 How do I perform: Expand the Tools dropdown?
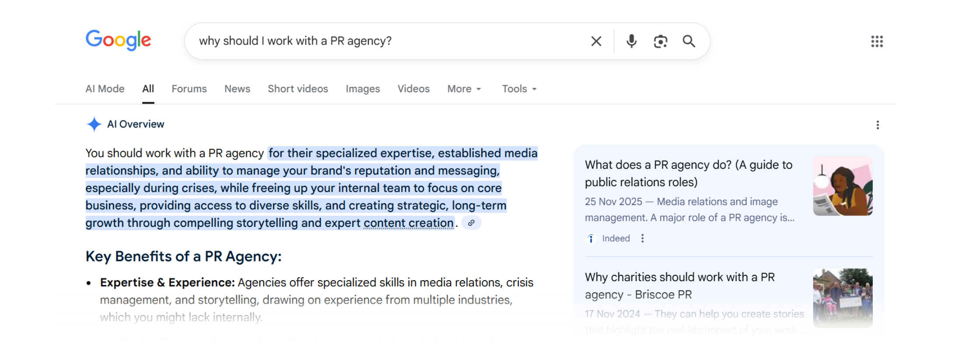[x=519, y=89]
